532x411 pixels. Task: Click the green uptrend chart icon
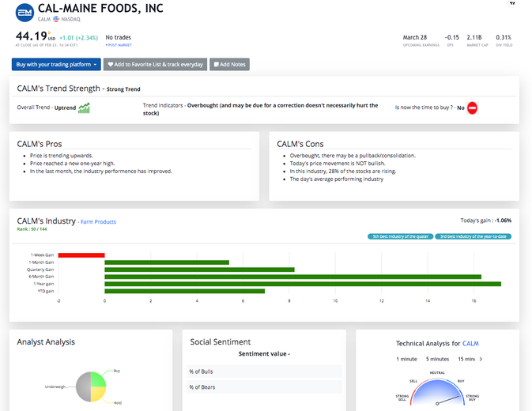(84, 107)
